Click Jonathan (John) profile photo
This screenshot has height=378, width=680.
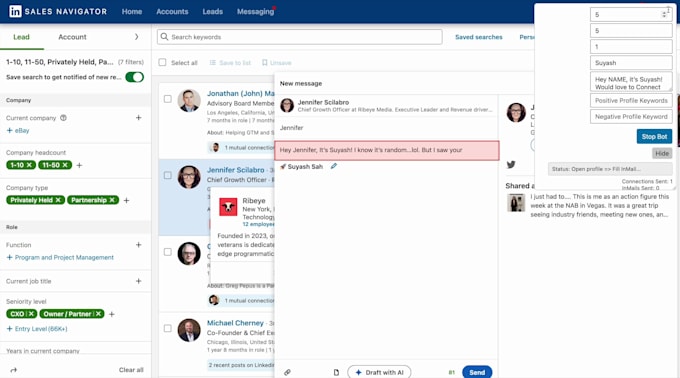pos(189,101)
